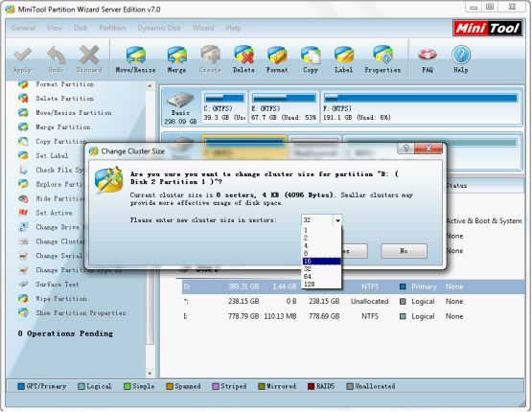The image size is (532, 412).
Task: Choose Format Partition in the sidebar
Action: (x=64, y=84)
